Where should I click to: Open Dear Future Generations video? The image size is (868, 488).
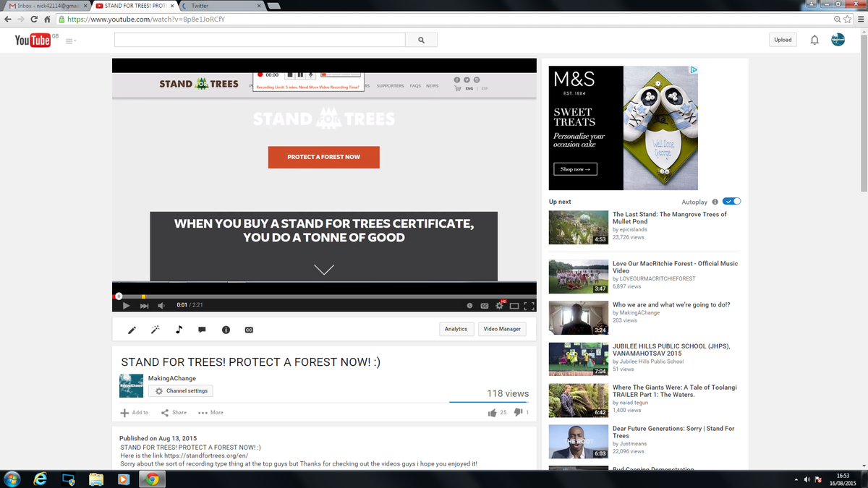click(x=673, y=432)
